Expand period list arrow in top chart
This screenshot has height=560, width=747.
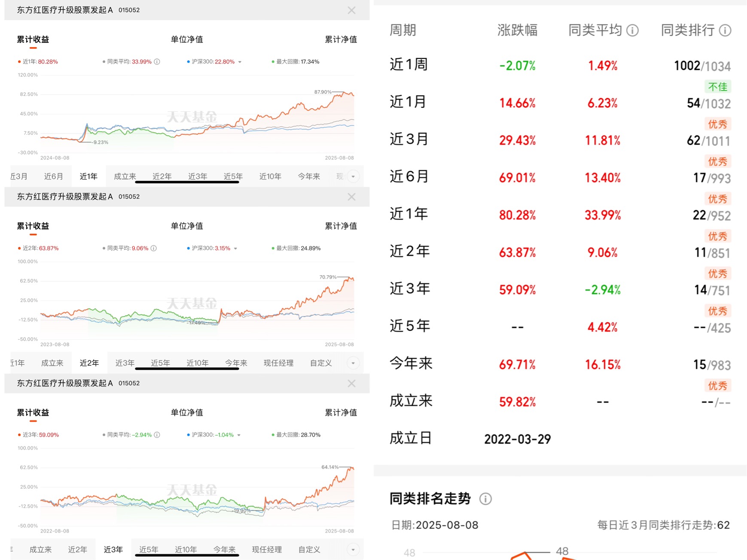[x=353, y=177]
